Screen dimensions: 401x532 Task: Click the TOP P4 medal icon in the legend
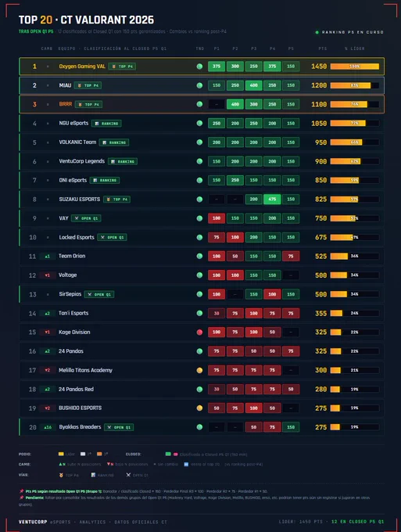tap(61, 476)
